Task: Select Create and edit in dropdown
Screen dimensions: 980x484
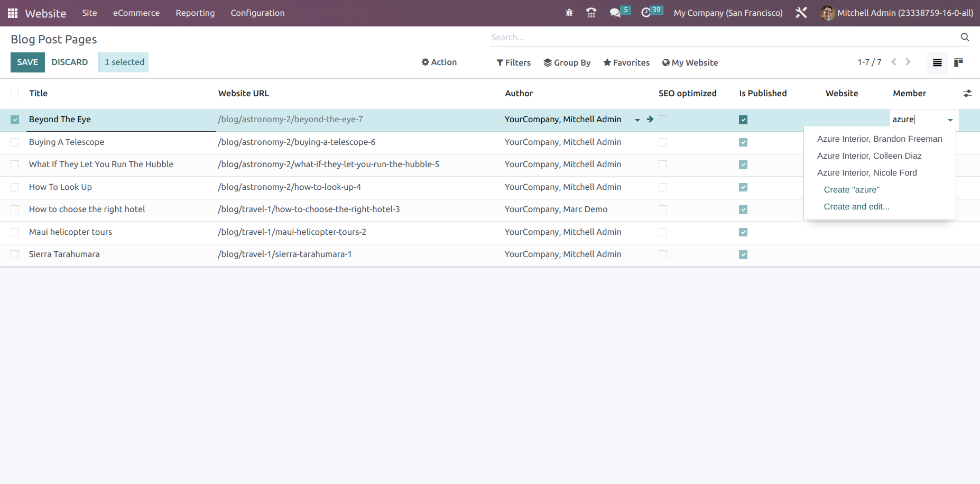Action: pos(856,206)
